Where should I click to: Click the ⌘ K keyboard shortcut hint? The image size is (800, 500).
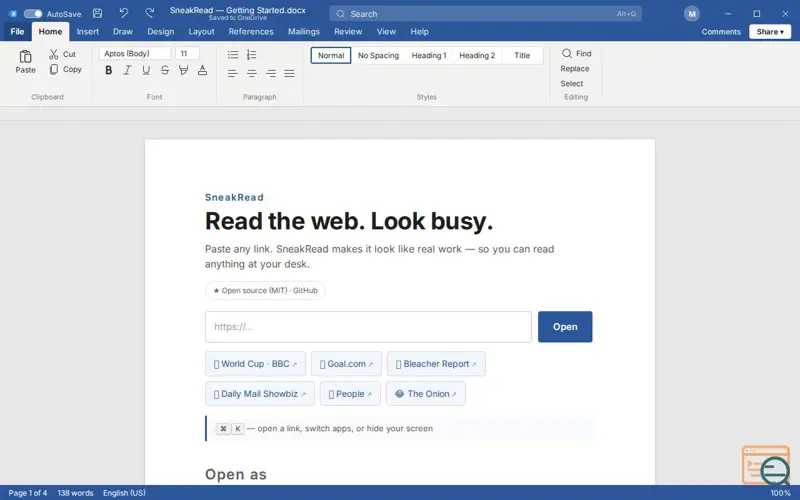[230, 429]
